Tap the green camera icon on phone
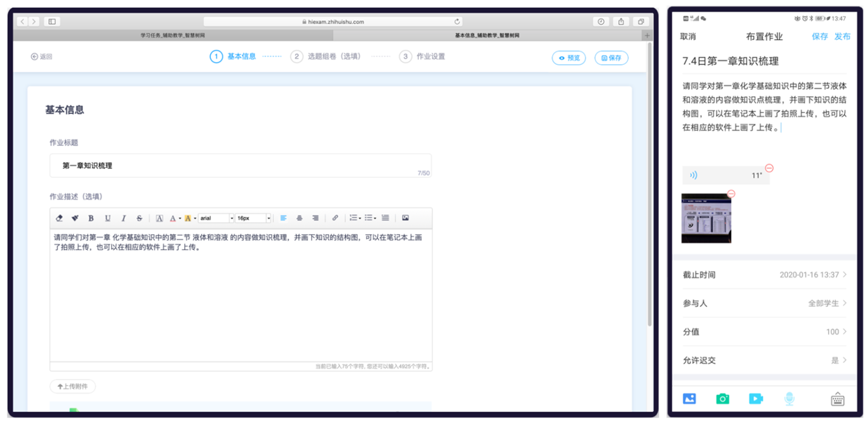Image resolution: width=868 pixels, height=427 pixels. 722,398
